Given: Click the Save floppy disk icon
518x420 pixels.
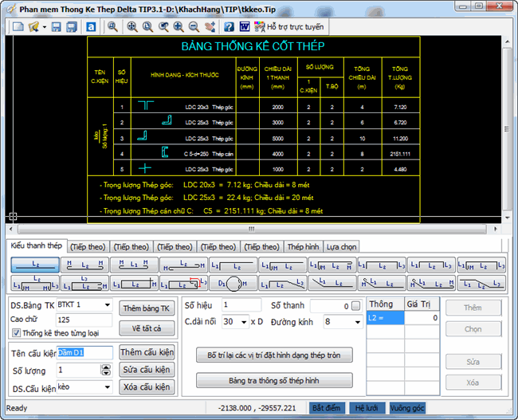Looking at the screenshot, I should coord(57,27).
